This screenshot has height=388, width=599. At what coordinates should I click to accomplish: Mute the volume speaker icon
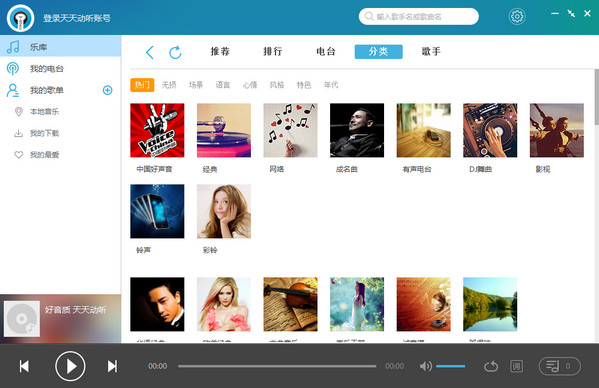point(425,366)
